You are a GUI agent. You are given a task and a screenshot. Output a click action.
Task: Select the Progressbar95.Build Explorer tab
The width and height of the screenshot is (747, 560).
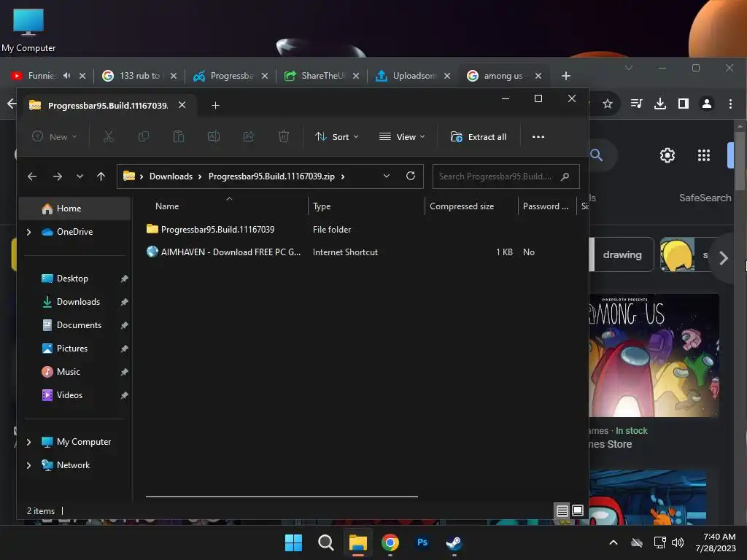coord(108,105)
